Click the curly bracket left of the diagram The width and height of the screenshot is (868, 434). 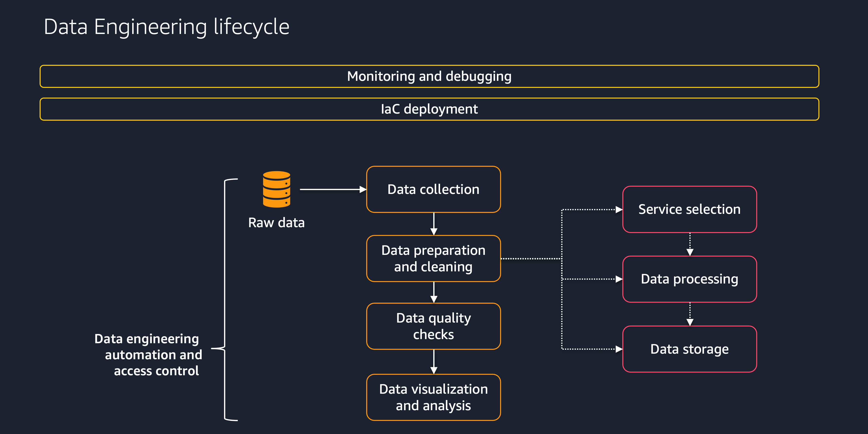click(x=225, y=300)
